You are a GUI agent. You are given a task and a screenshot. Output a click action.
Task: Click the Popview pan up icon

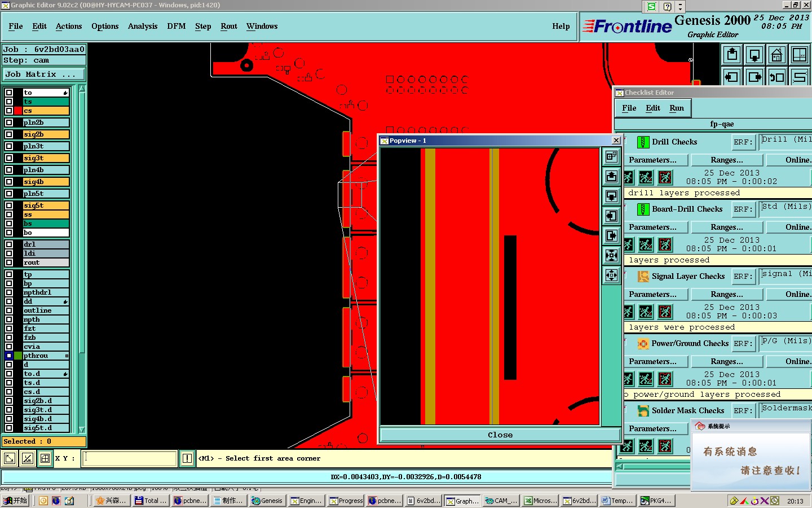coord(612,177)
